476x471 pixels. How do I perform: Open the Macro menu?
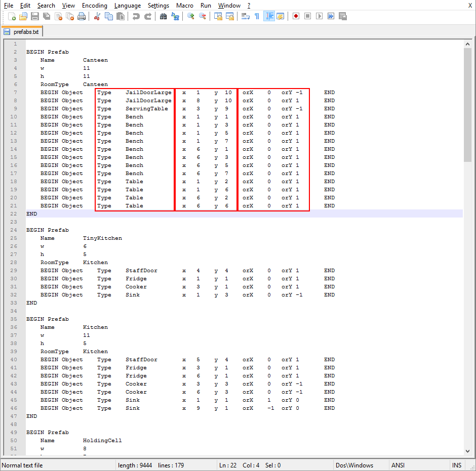pos(184,6)
